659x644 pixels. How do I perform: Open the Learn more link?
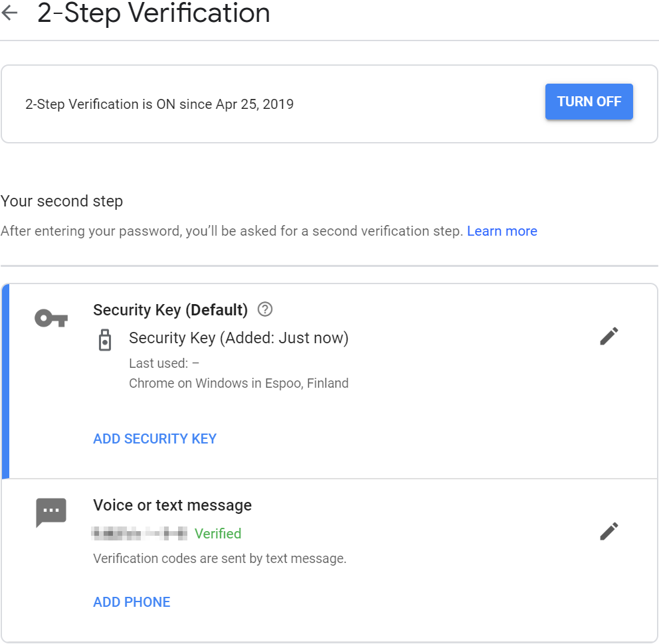pyautogui.click(x=502, y=231)
